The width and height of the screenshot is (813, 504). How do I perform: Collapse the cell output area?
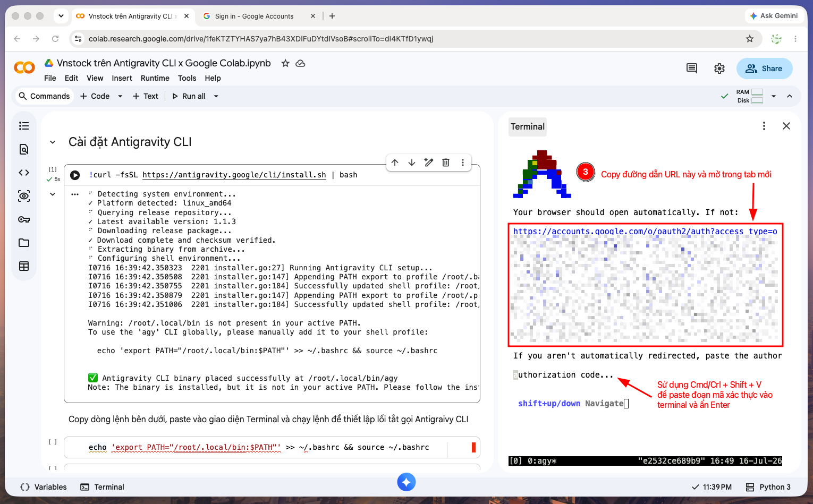53,194
